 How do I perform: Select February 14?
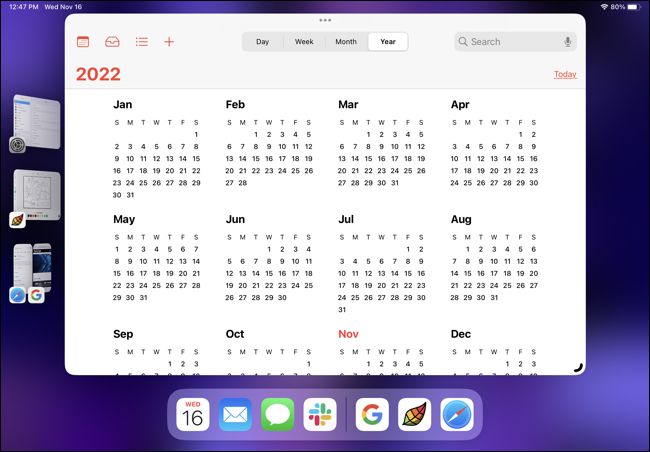tap(243, 159)
